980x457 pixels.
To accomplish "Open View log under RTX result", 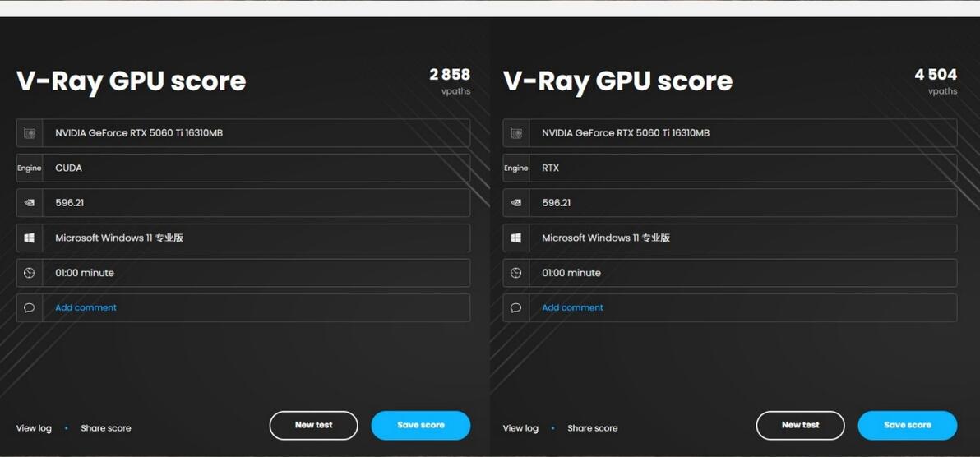I will click(520, 428).
